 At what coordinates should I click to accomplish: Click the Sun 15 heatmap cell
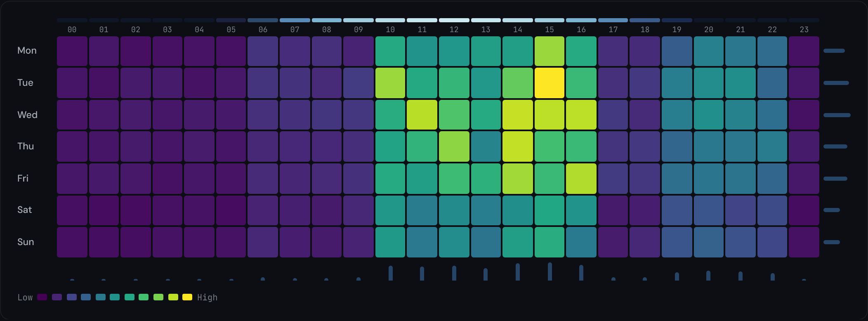coord(550,242)
